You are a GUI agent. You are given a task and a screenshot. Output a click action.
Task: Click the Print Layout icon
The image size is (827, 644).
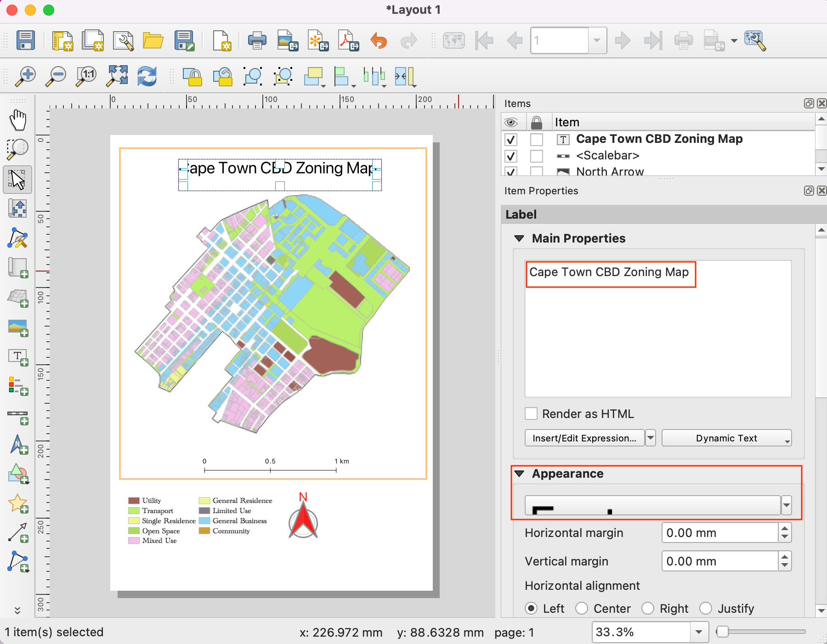(x=257, y=40)
